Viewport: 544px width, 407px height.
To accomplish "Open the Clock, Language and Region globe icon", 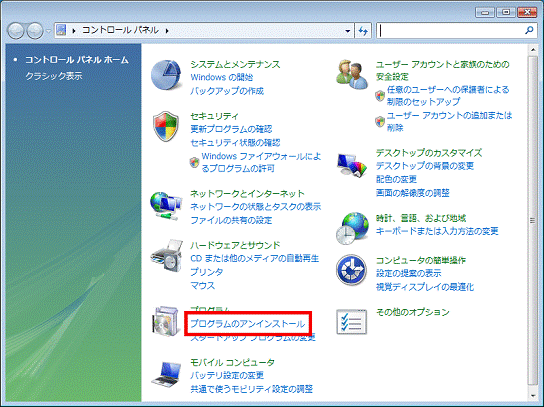I will click(x=352, y=228).
